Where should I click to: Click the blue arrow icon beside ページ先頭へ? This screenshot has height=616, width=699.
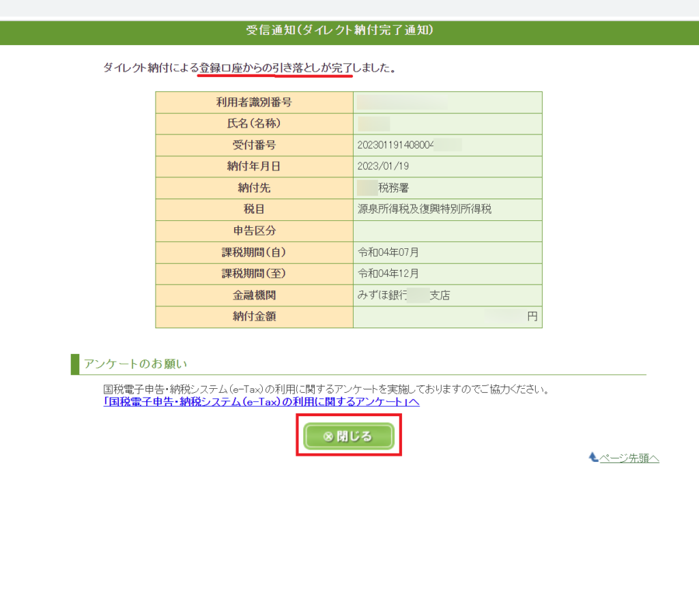[593, 458]
